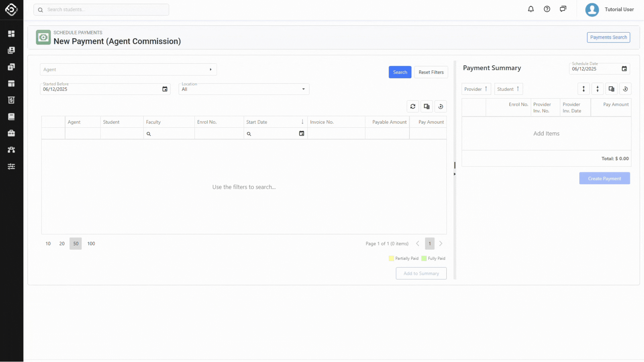Expand all groups in Payment Summary
Screen dimensions: 644x362
click(x=584, y=89)
